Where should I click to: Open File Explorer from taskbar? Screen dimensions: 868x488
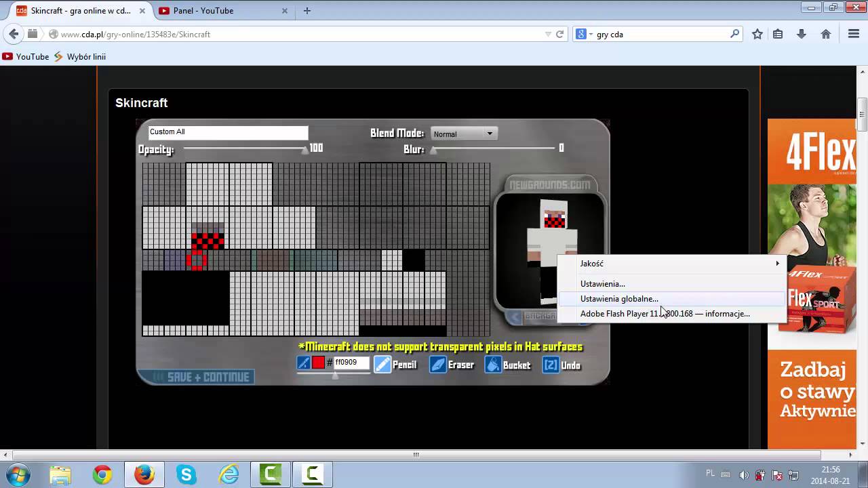coord(60,475)
